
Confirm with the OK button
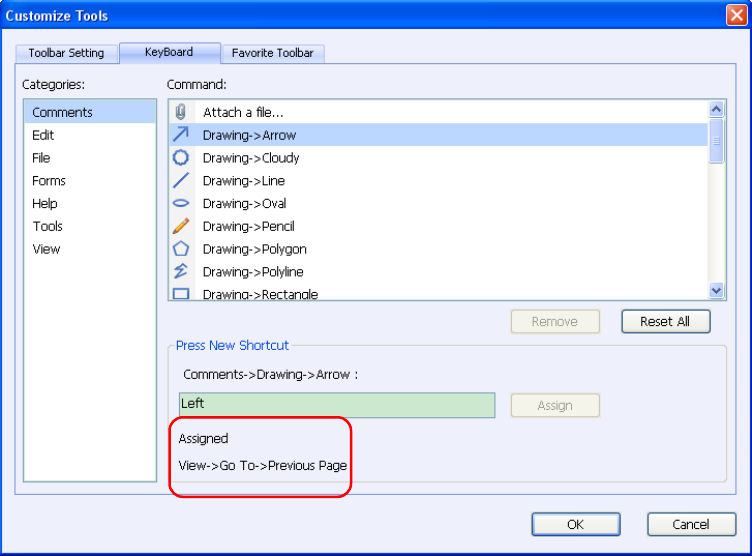pyautogui.click(x=576, y=524)
